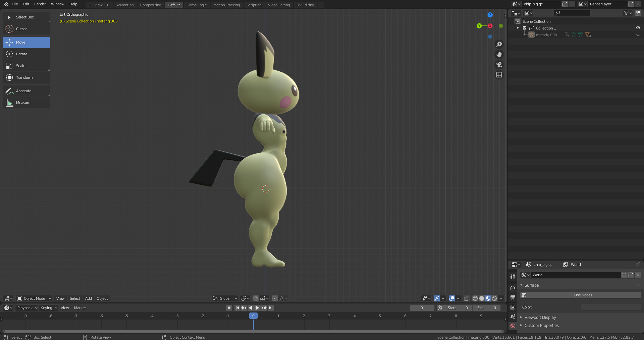Image resolution: width=644 pixels, height=340 pixels.
Task: Click the World Color swatch
Action: pos(611,307)
